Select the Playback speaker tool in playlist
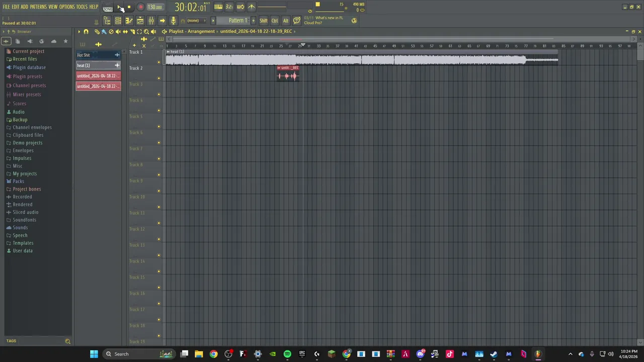 153,32
